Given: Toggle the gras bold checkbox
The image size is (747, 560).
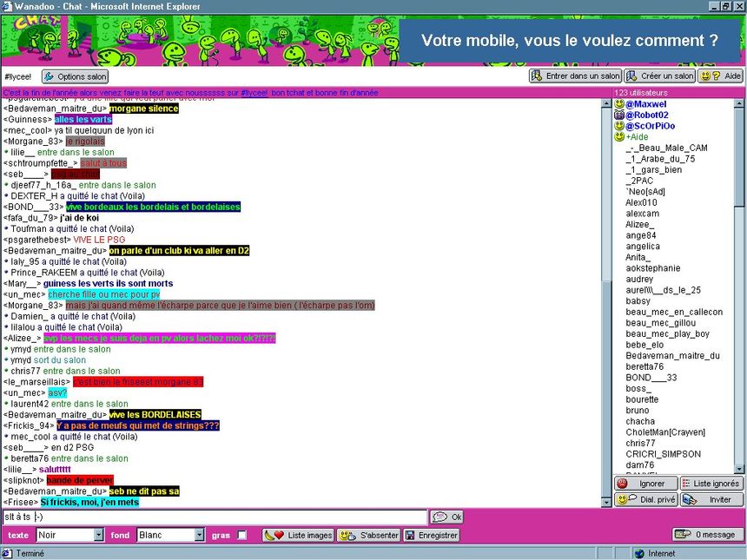Looking at the screenshot, I should coord(242,536).
